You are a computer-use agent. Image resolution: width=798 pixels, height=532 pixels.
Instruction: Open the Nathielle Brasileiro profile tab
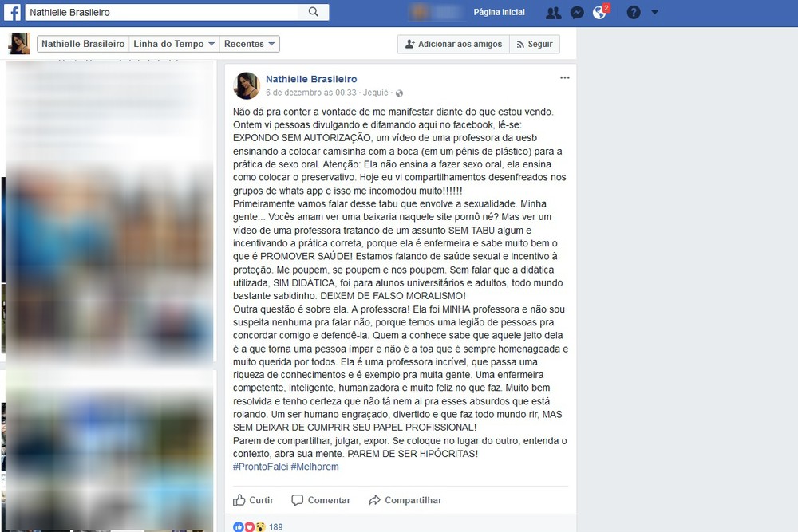(x=83, y=44)
